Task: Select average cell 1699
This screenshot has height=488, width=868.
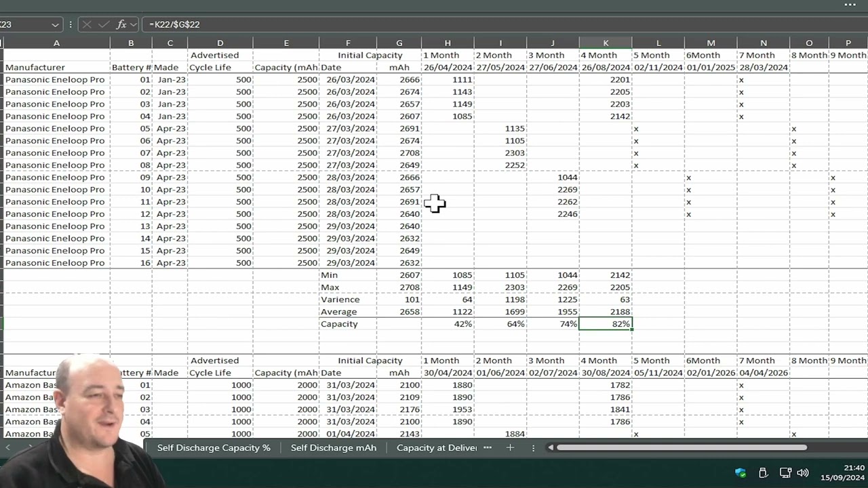Action: pyautogui.click(x=500, y=312)
